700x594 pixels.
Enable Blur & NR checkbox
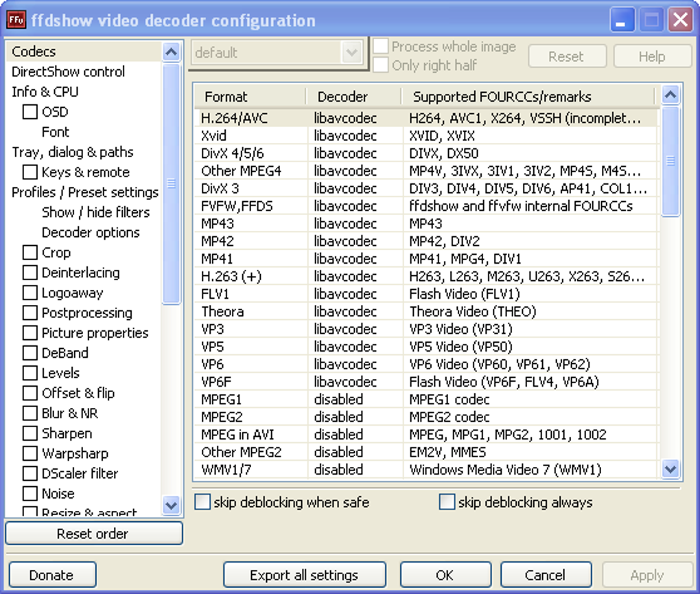[30, 413]
